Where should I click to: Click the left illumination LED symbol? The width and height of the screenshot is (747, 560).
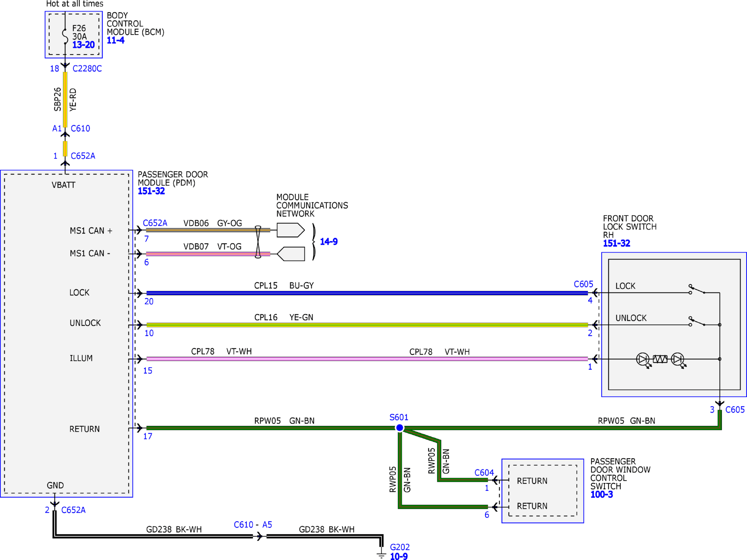click(644, 360)
